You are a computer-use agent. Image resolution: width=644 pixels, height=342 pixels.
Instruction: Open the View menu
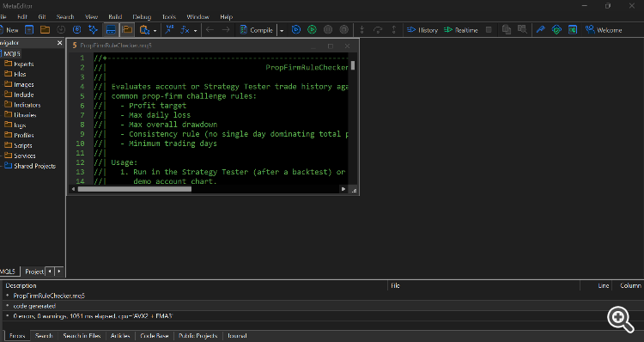click(x=91, y=17)
